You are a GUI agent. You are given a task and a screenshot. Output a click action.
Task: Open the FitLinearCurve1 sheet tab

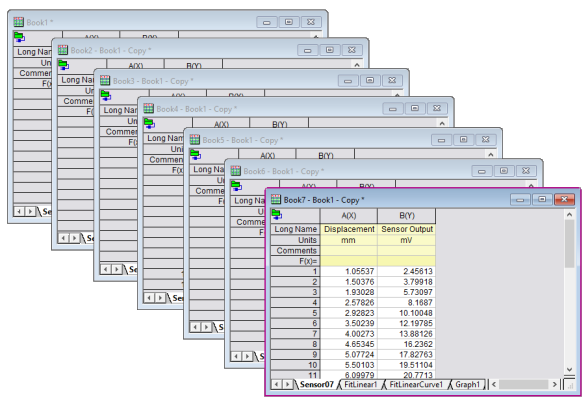(x=416, y=384)
